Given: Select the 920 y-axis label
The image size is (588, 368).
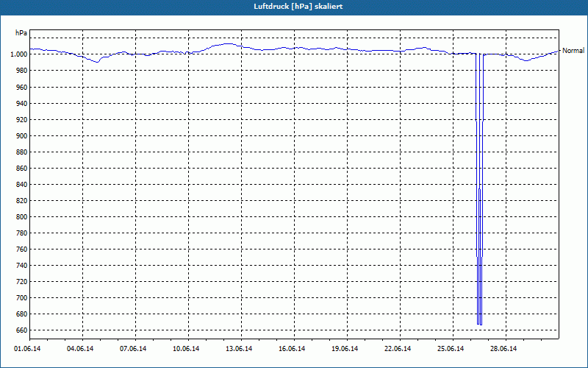Looking at the screenshot, I should [x=21, y=119].
